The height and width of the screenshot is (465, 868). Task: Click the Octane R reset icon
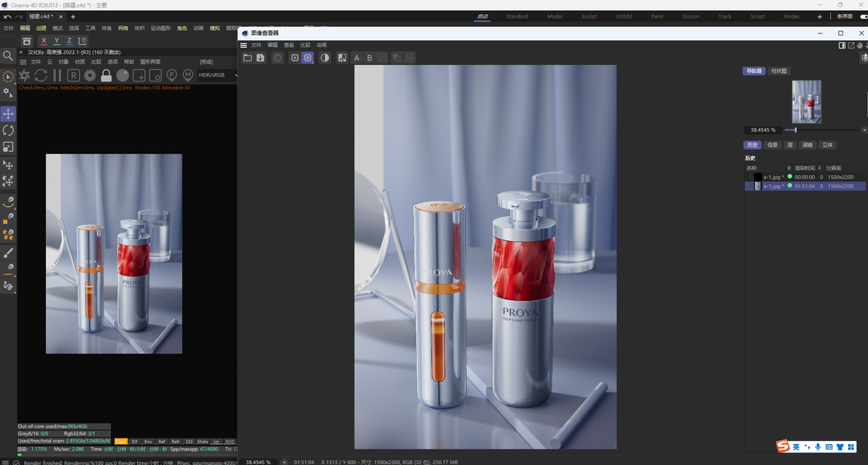click(73, 75)
